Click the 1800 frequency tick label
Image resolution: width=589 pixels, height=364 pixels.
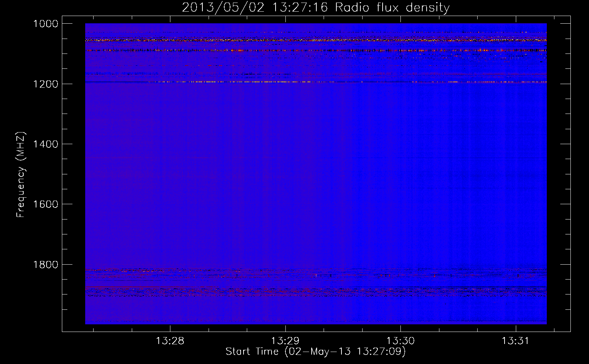point(46,265)
